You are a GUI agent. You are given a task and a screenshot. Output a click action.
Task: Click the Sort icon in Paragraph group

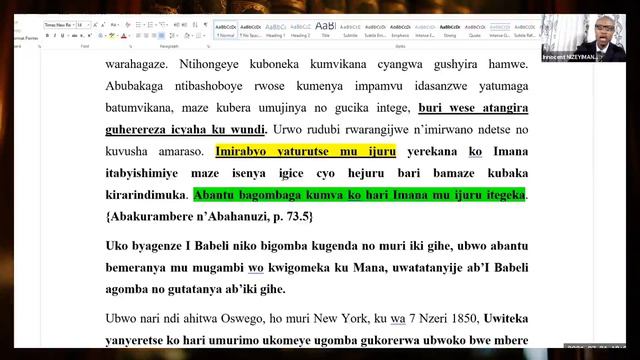tap(195, 25)
